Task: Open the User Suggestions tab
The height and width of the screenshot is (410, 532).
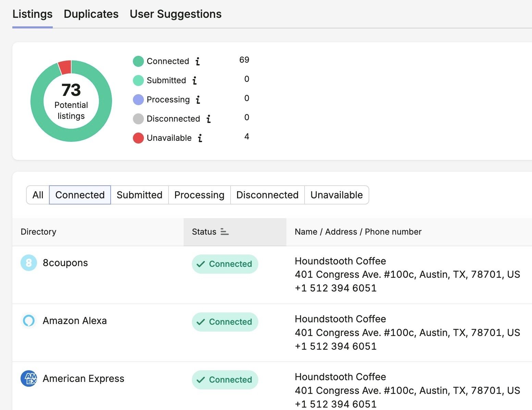Action: 176,14
